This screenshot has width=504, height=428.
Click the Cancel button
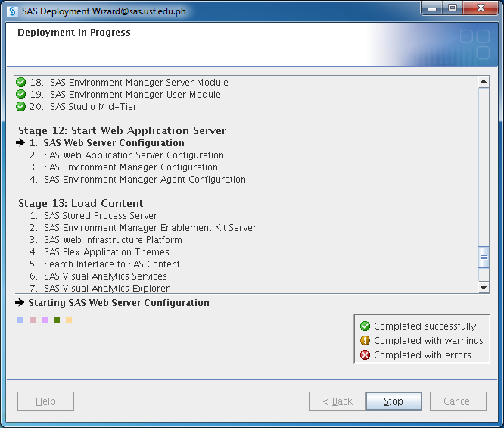[458, 401]
